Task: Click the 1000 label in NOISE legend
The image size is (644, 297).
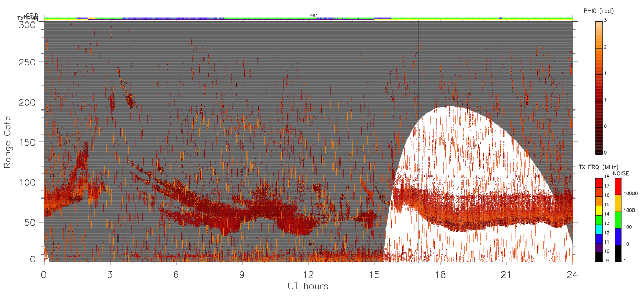Action: coord(629,210)
